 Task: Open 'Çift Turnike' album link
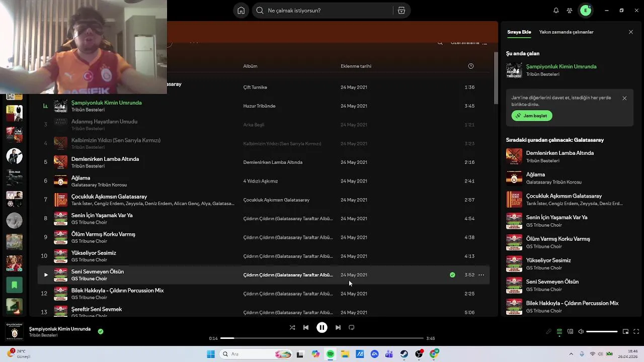(255, 87)
